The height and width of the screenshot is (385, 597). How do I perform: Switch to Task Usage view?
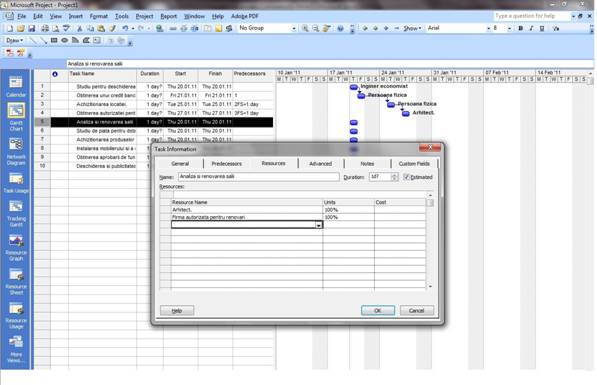(16, 182)
